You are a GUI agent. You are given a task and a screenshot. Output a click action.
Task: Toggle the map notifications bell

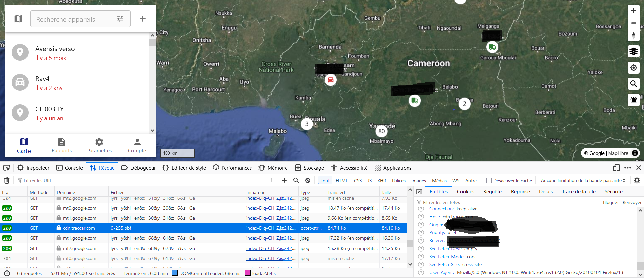click(633, 100)
